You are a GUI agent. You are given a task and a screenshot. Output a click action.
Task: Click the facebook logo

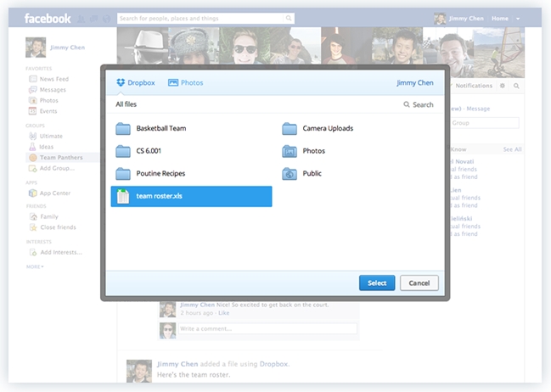click(x=48, y=18)
